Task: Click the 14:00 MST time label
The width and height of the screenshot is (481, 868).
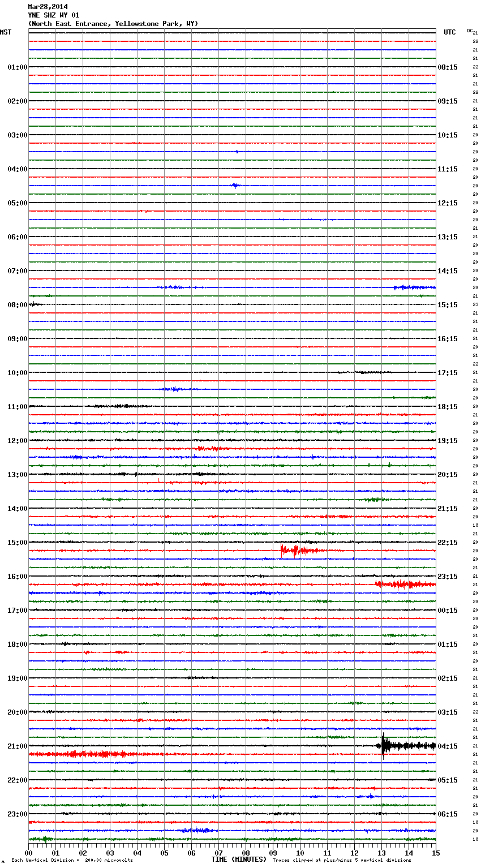Action: tap(18, 509)
